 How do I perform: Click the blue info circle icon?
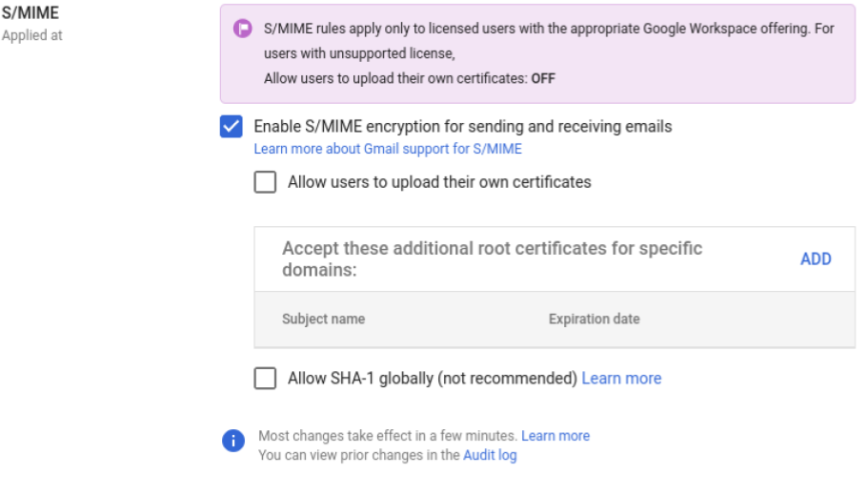coord(233,441)
